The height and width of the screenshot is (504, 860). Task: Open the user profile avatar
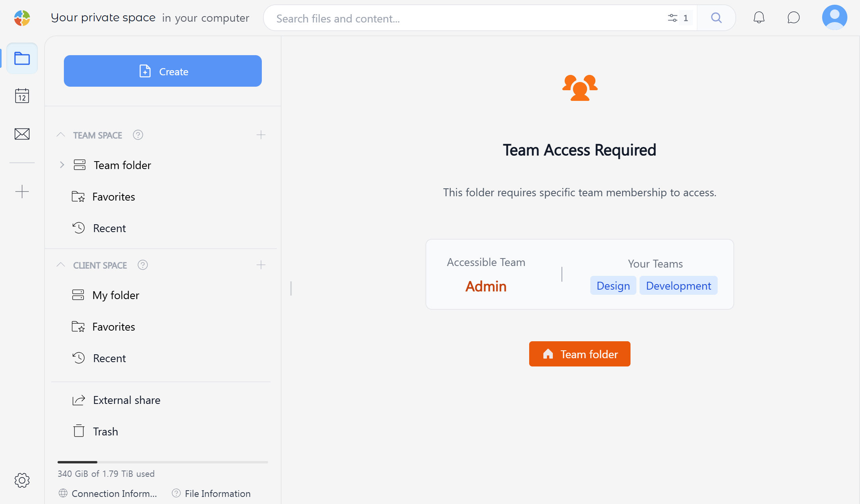pyautogui.click(x=834, y=17)
